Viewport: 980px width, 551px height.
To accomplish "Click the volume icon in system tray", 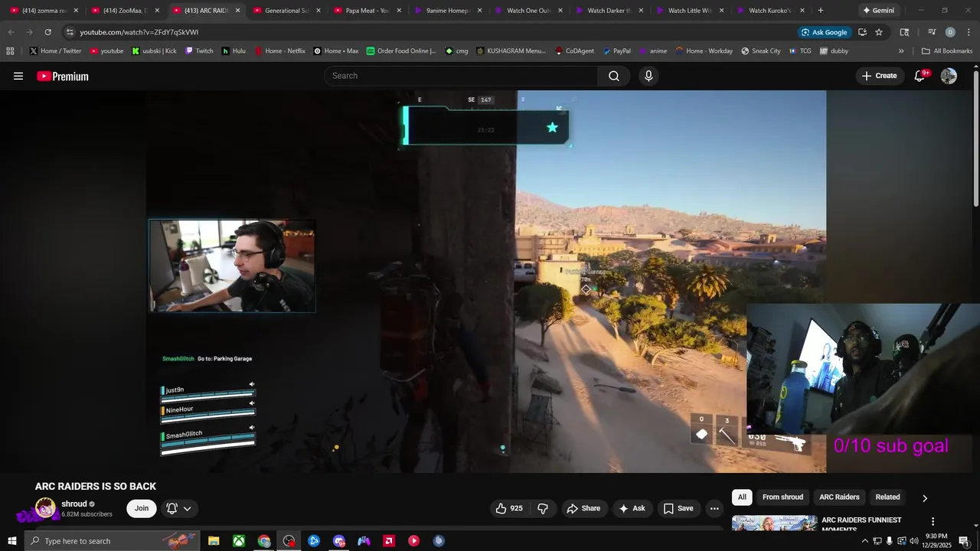I will click(913, 541).
